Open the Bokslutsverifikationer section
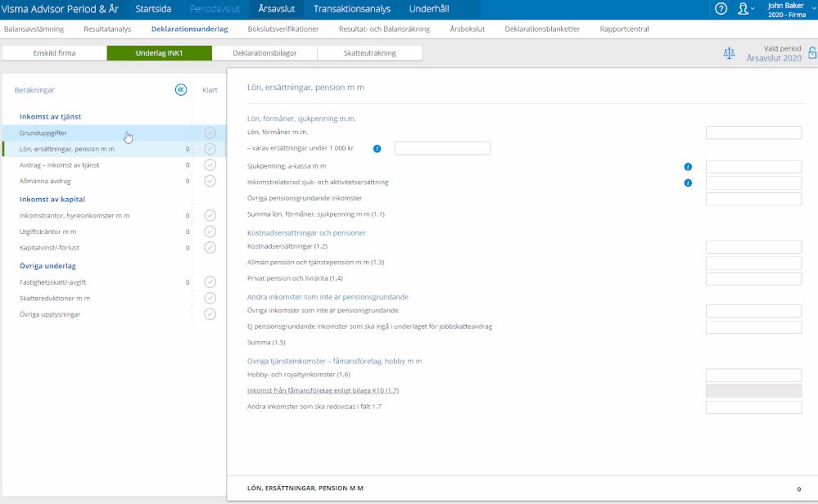 pyautogui.click(x=283, y=29)
